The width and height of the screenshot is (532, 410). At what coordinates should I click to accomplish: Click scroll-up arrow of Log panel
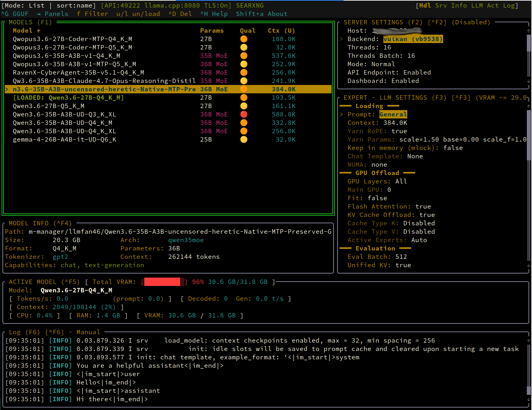pos(529,341)
